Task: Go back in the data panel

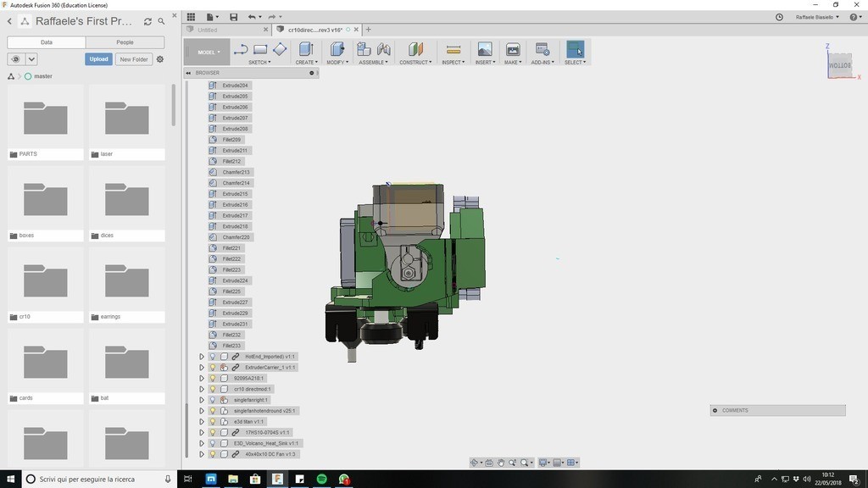Action: [9, 21]
